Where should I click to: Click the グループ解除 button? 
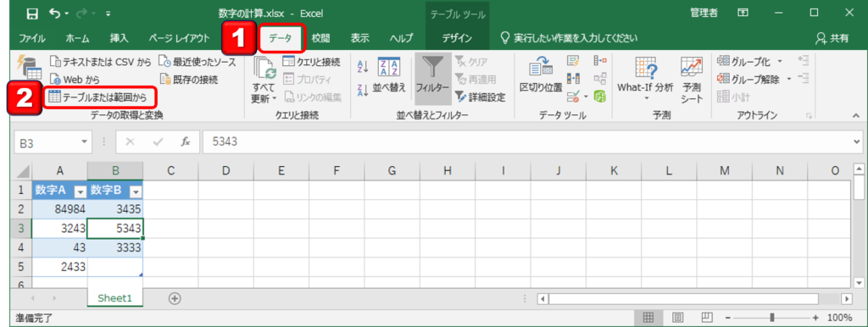click(749, 80)
